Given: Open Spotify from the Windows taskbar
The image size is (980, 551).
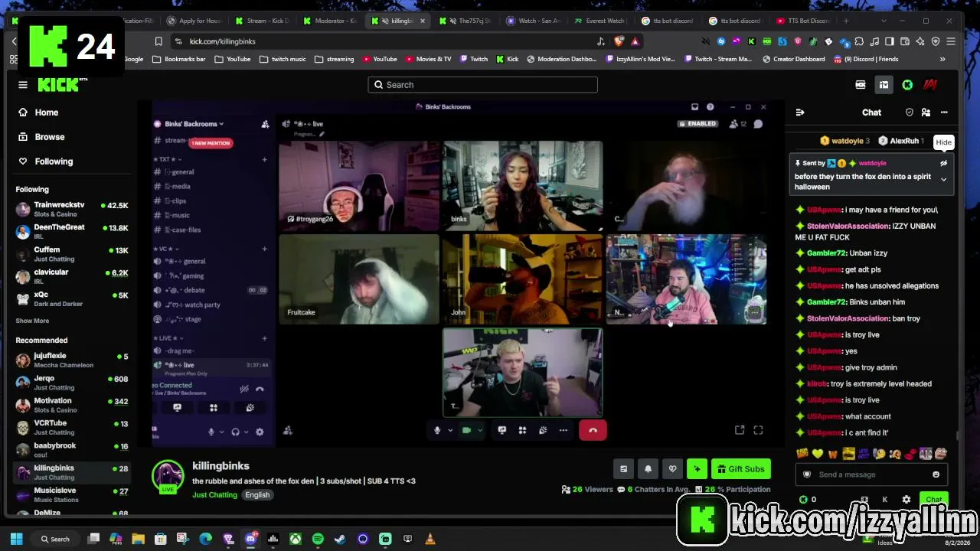Looking at the screenshot, I should [x=318, y=539].
